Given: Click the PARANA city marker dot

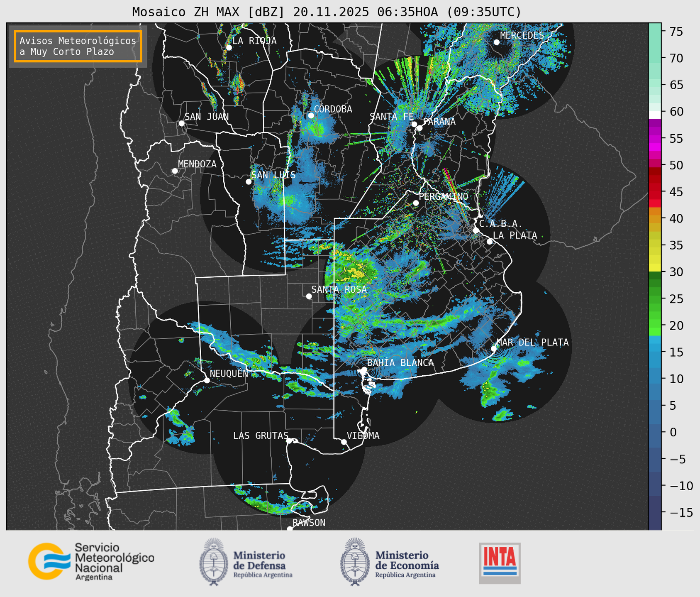Looking at the screenshot, I should [420, 128].
